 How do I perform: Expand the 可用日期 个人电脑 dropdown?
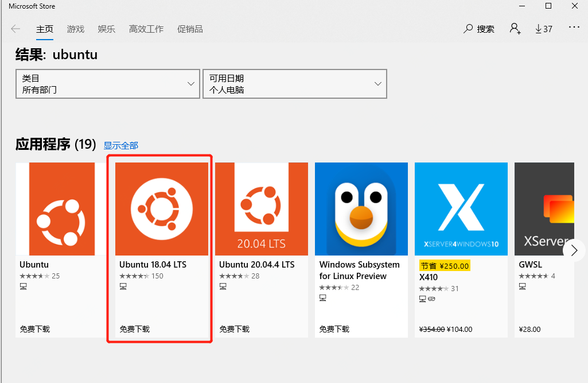295,84
